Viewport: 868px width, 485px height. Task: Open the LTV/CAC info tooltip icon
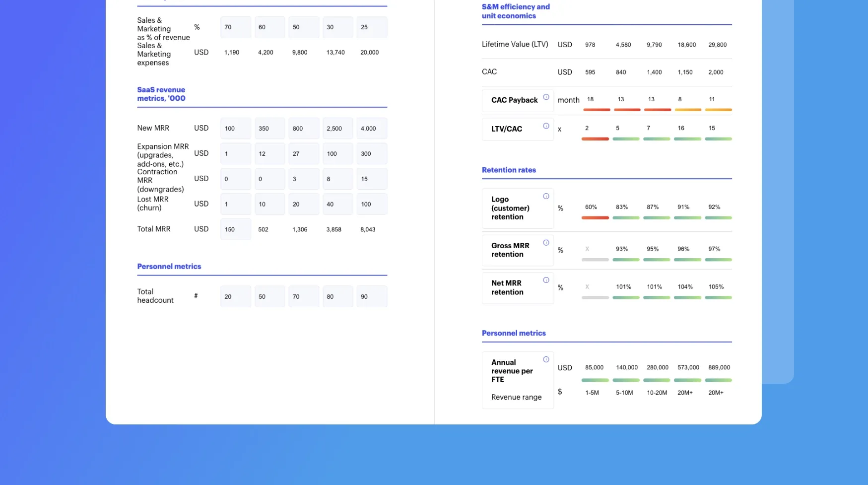click(x=546, y=126)
